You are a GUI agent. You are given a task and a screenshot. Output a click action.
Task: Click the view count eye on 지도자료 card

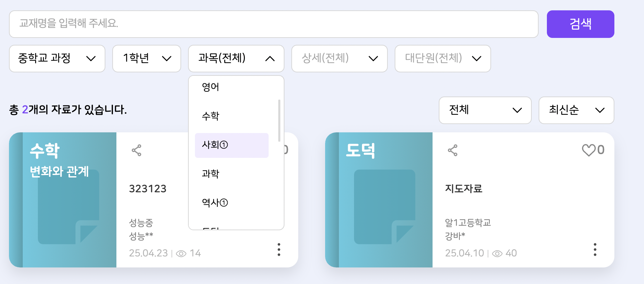click(497, 254)
